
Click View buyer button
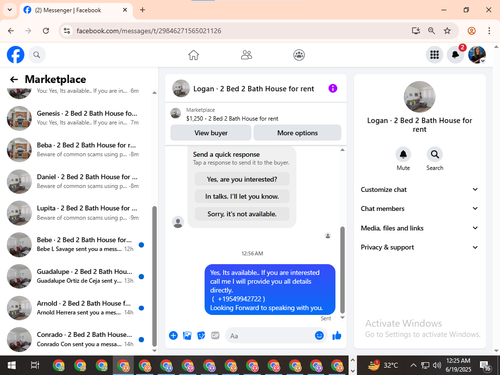[x=211, y=133]
